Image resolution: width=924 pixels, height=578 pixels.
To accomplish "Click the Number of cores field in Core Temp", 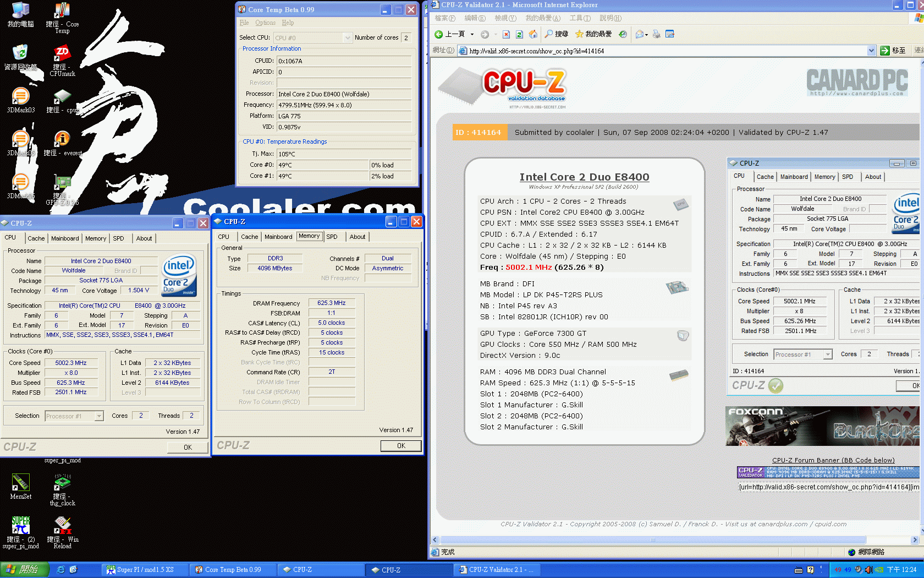I will point(406,37).
